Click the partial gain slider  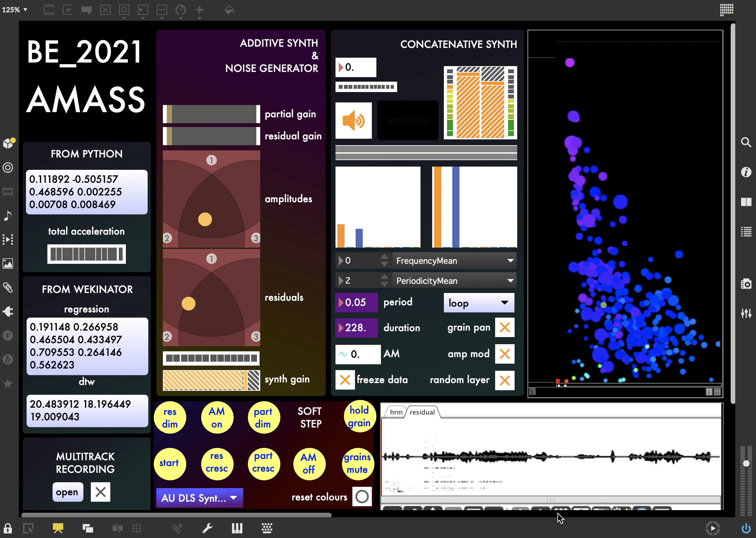212,114
